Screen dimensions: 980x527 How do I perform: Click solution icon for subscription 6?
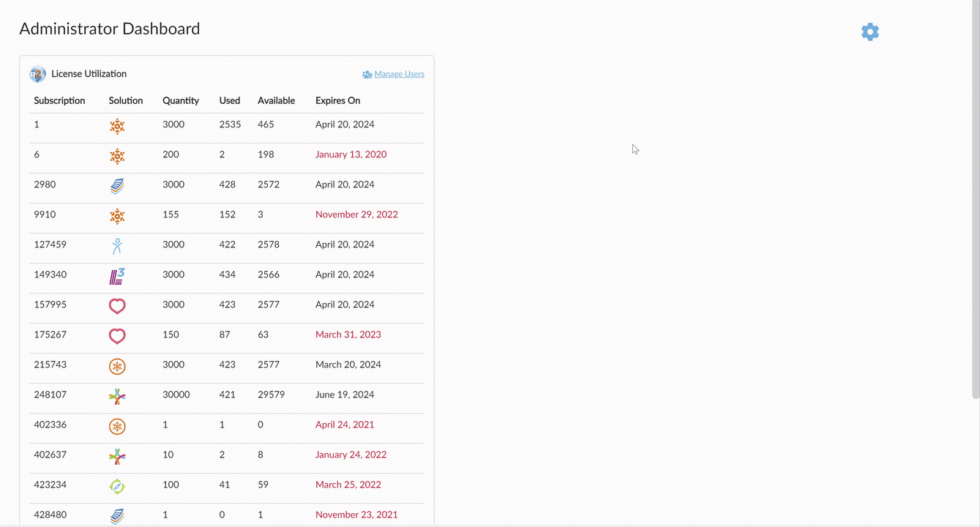117,156
